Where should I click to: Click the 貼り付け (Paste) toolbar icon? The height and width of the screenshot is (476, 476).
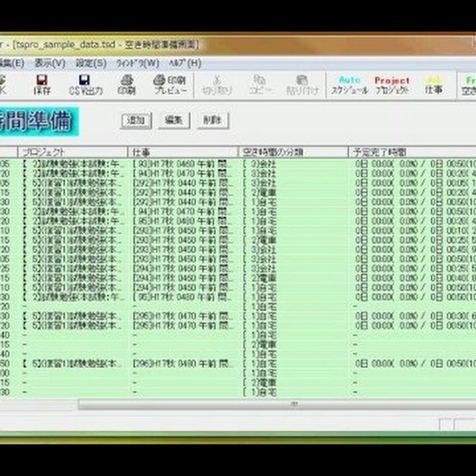[x=303, y=84]
